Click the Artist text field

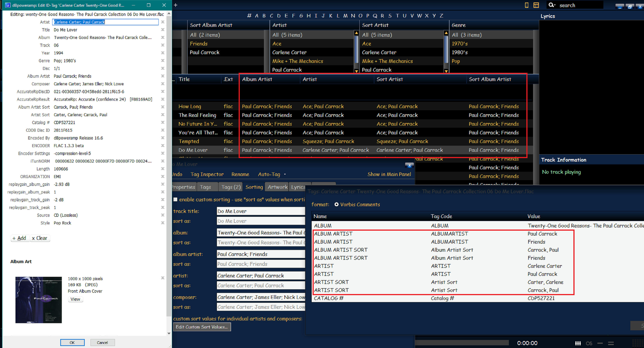[x=105, y=22]
